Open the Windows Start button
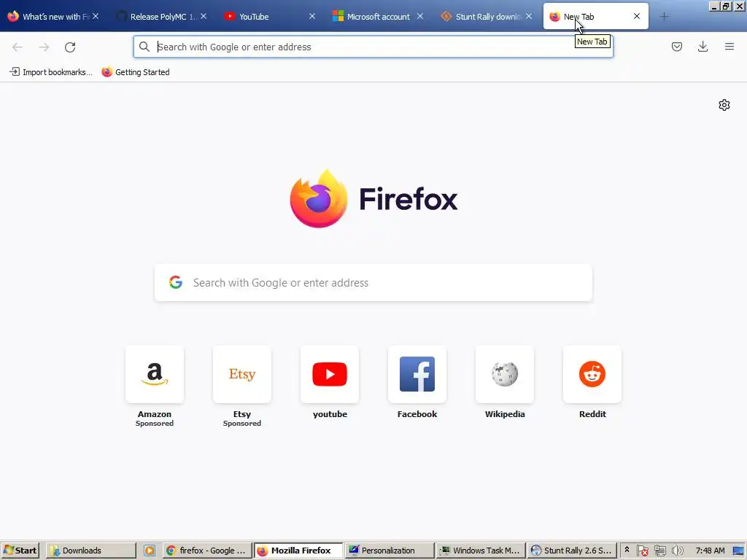 [20, 551]
